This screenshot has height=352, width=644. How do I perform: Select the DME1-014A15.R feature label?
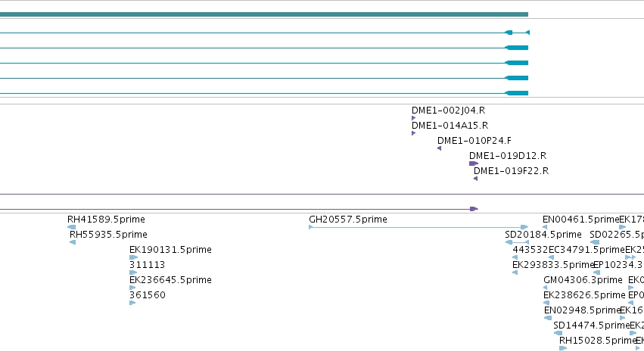450,126
